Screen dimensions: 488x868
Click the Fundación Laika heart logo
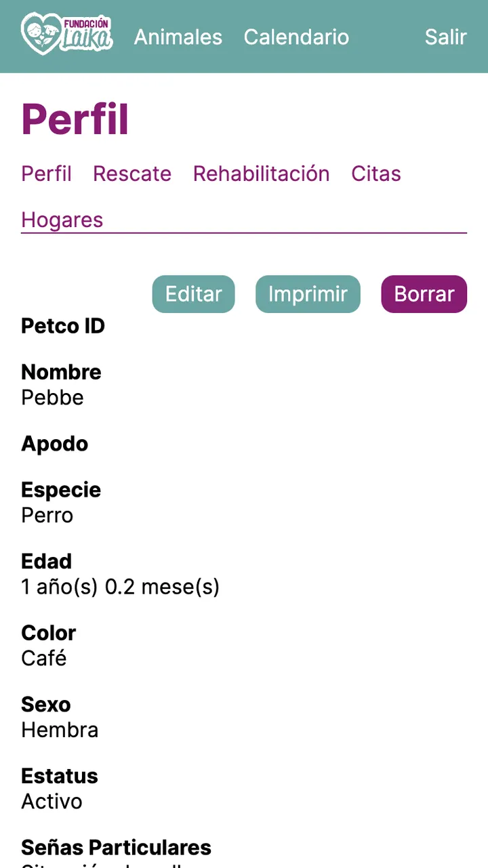tap(66, 34)
